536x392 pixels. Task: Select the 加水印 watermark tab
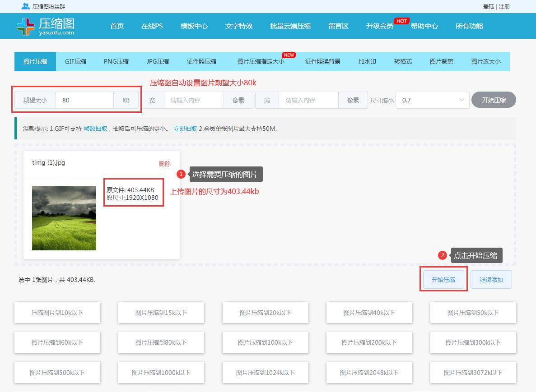pos(368,61)
